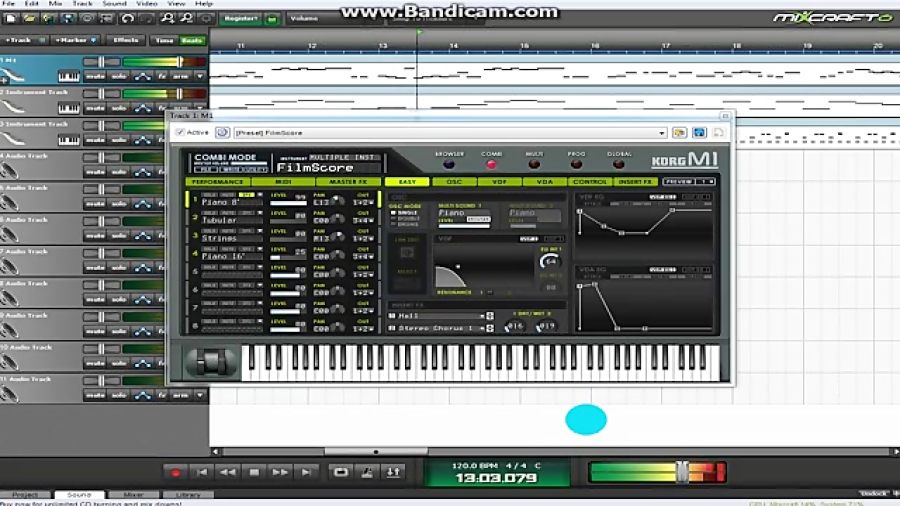Open the +Track dropdown
The height and width of the screenshot is (506, 900).
click(23, 40)
